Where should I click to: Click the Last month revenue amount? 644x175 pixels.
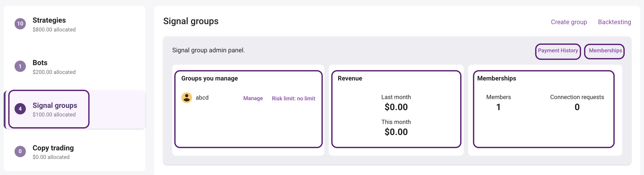[396, 107]
